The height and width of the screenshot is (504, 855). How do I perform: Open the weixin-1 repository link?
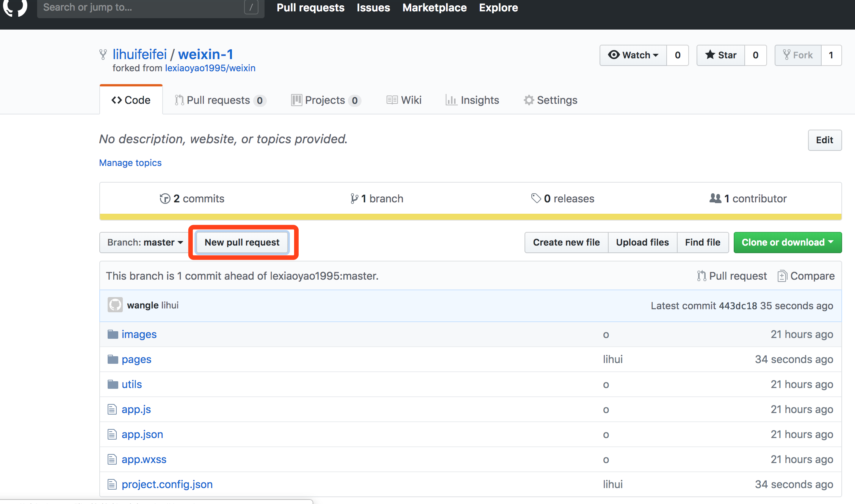click(205, 54)
